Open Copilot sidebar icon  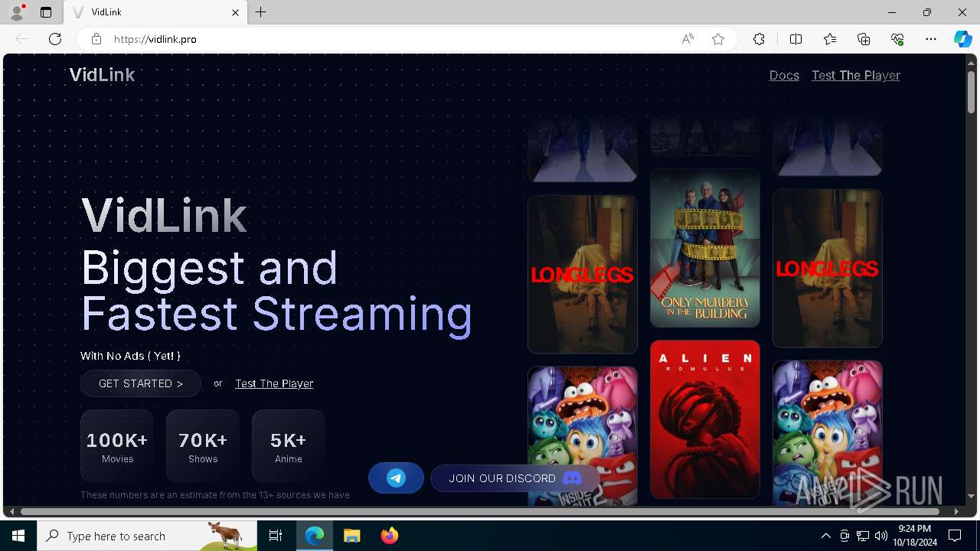coord(962,39)
